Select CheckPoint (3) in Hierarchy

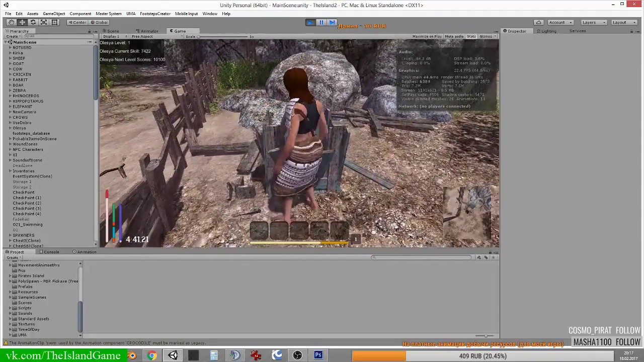pos(27,209)
